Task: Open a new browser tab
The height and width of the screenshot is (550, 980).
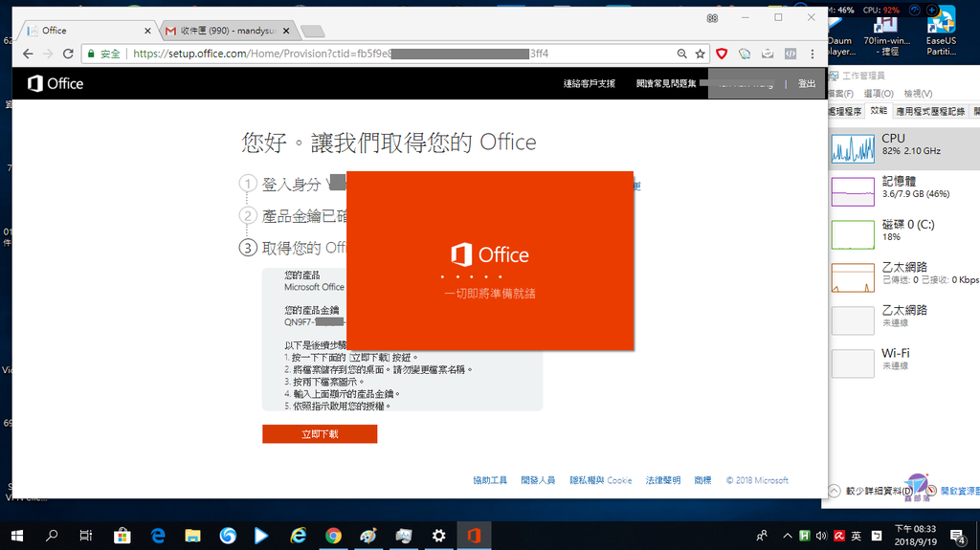Action: 312,31
